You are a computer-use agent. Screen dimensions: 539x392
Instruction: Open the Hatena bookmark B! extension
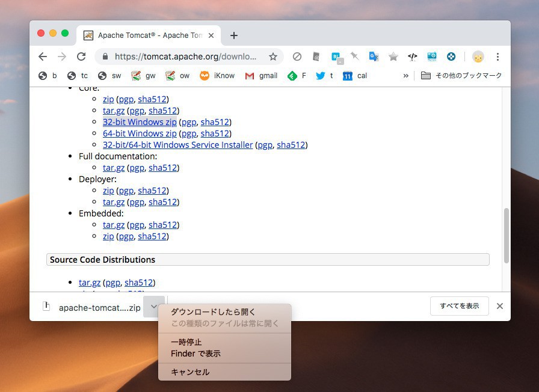click(336, 57)
